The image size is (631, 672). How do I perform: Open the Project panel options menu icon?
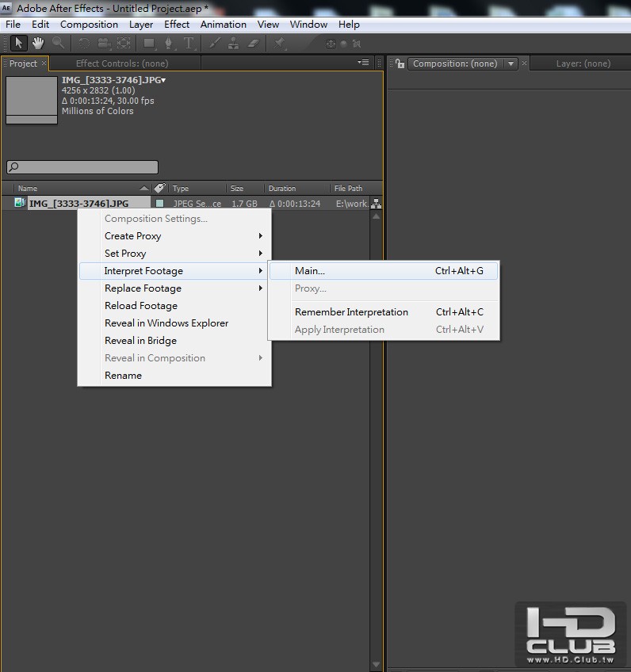(x=364, y=63)
